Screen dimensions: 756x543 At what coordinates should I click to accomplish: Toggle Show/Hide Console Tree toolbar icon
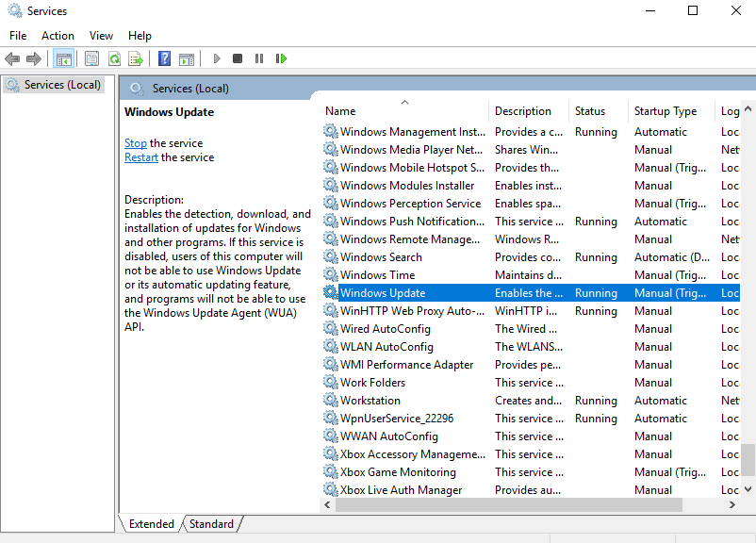[64, 58]
